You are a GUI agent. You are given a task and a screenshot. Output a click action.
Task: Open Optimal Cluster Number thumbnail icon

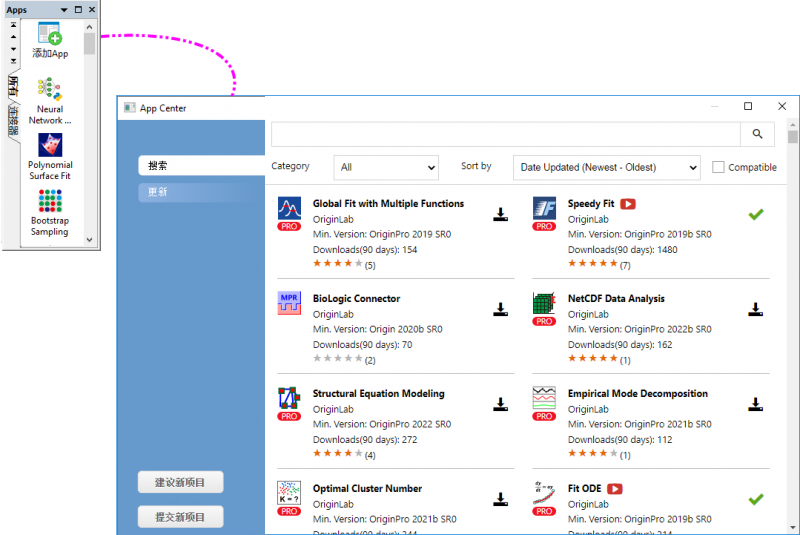point(289,493)
